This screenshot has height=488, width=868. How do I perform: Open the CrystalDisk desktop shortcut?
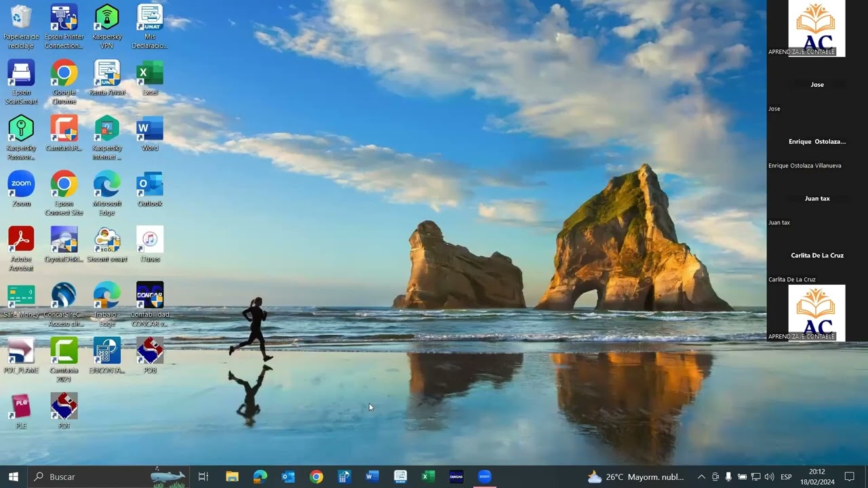pyautogui.click(x=64, y=245)
